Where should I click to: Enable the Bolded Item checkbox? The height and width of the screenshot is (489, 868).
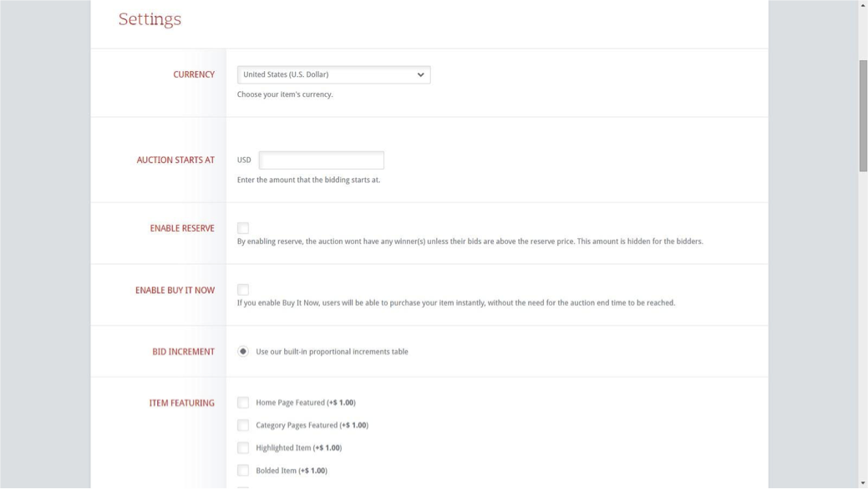243,471
